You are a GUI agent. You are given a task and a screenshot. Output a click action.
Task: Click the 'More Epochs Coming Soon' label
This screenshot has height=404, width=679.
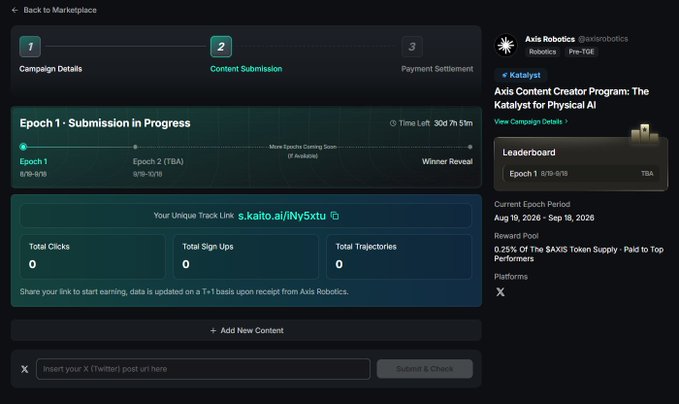click(x=303, y=147)
